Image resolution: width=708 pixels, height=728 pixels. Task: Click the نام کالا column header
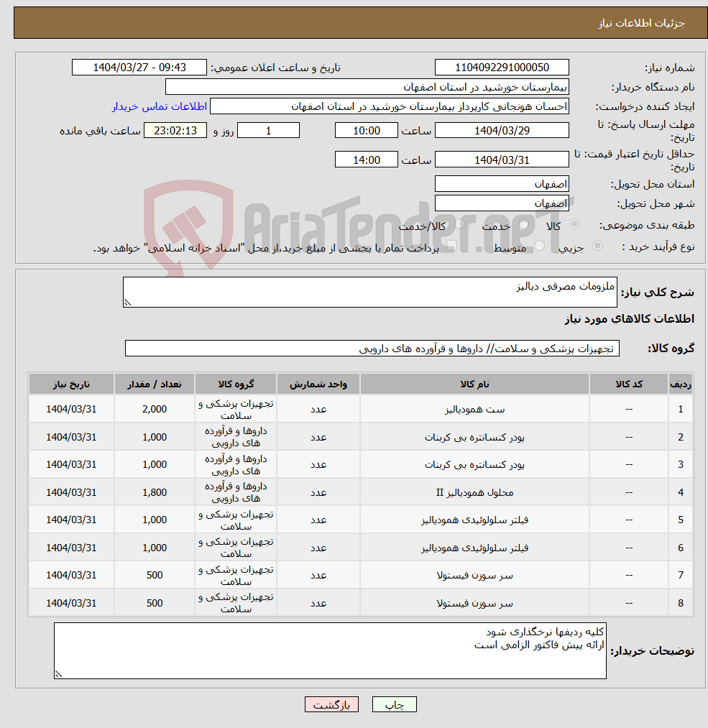click(474, 384)
